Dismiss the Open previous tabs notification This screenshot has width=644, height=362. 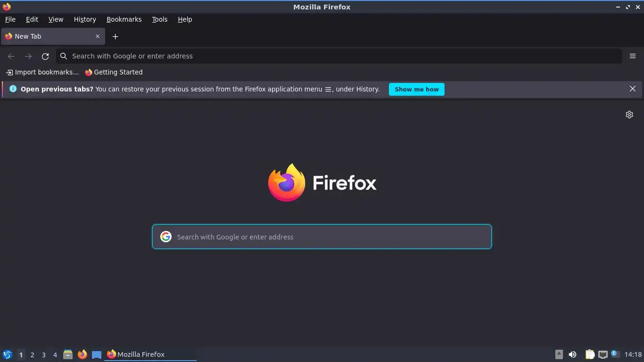[x=633, y=89]
